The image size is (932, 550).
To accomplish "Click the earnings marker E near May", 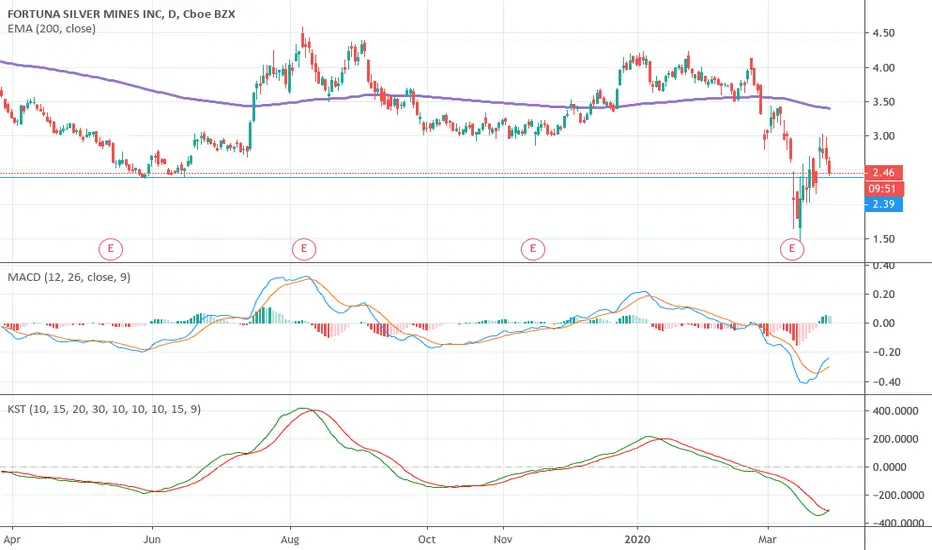I will (x=111, y=249).
